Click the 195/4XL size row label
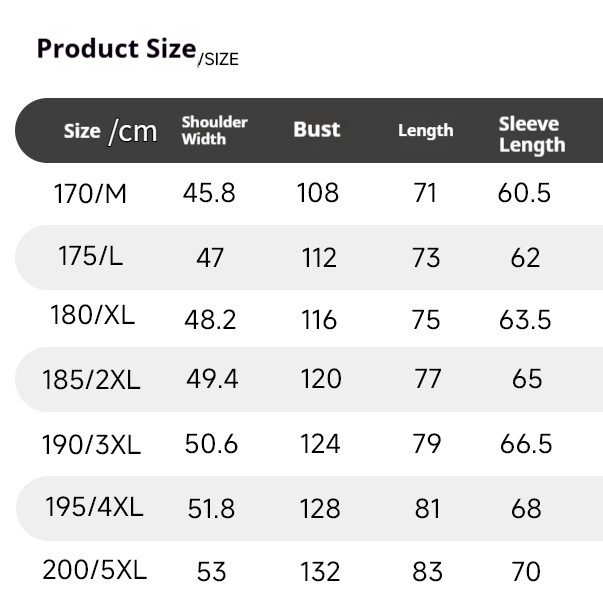This screenshot has height=603, width=603. click(94, 507)
